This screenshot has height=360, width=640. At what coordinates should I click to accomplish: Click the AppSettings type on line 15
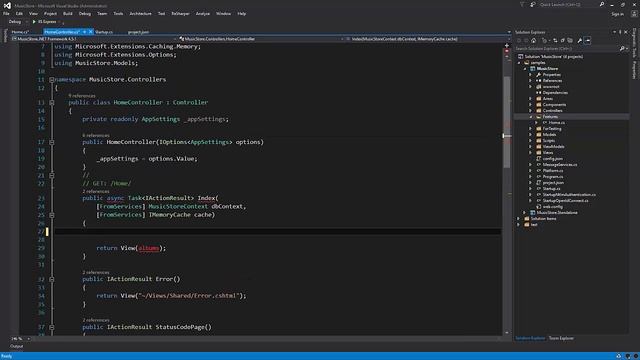click(x=161, y=119)
